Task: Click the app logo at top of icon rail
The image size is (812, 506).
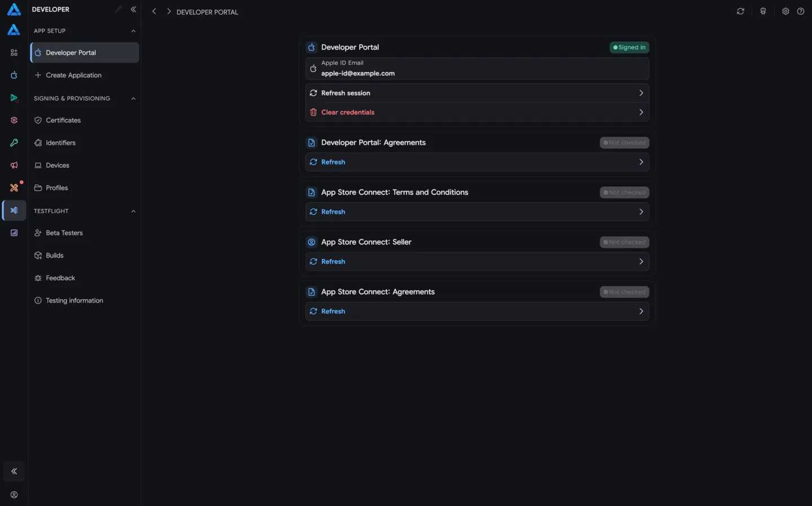Action: coord(14,10)
